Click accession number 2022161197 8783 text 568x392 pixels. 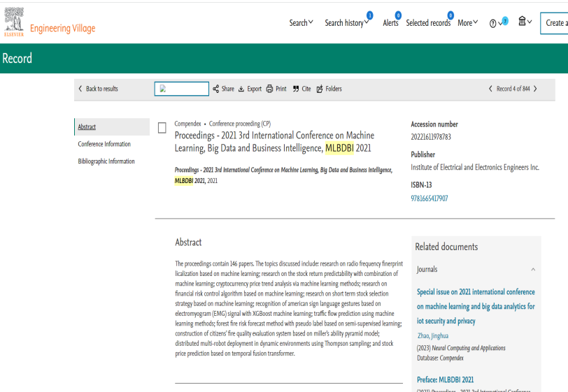click(x=431, y=137)
